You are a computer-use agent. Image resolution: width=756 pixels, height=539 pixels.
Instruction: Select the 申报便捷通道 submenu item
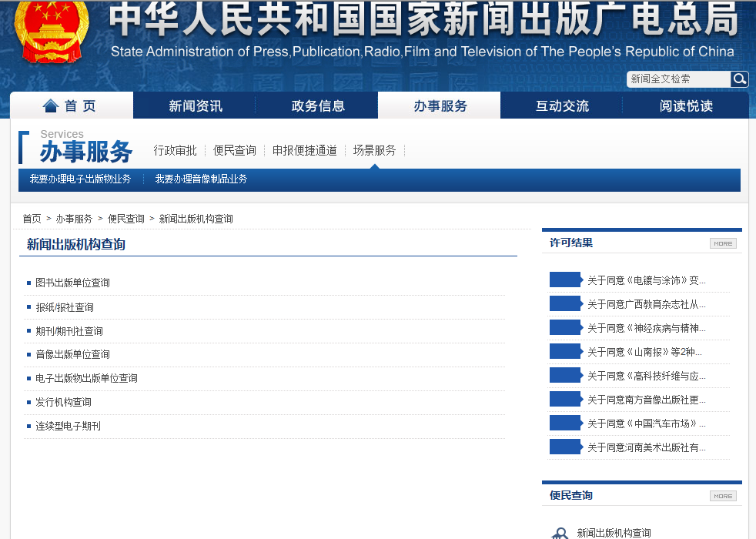[305, 150]
